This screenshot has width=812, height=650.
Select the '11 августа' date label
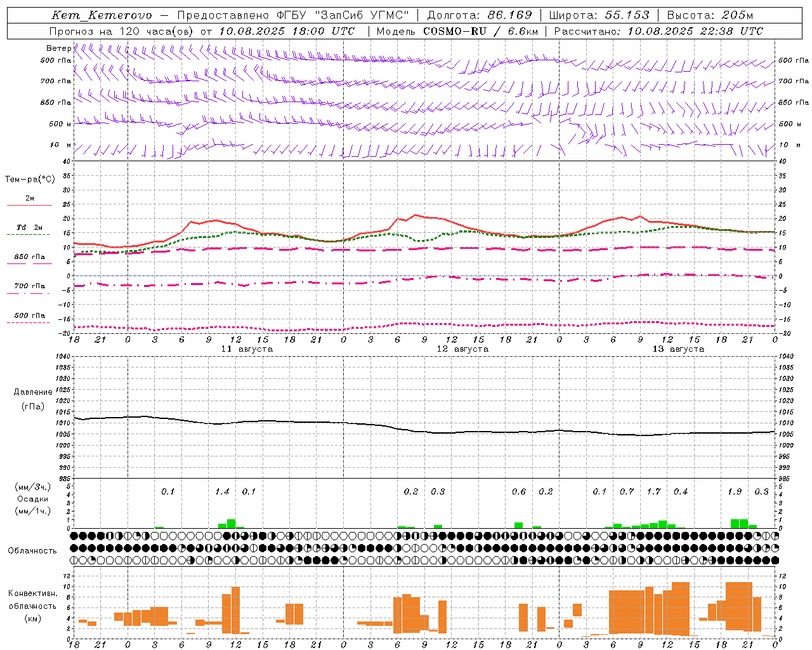pos(247,349)
